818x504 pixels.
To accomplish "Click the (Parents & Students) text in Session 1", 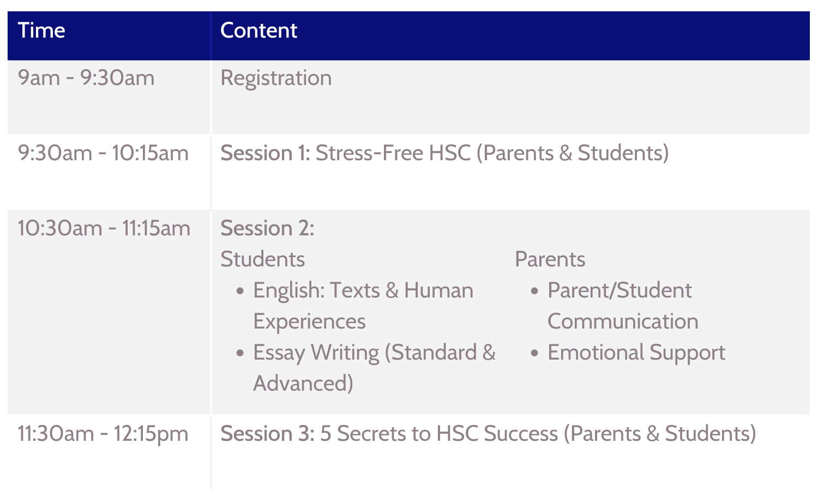I will point(573,153).
